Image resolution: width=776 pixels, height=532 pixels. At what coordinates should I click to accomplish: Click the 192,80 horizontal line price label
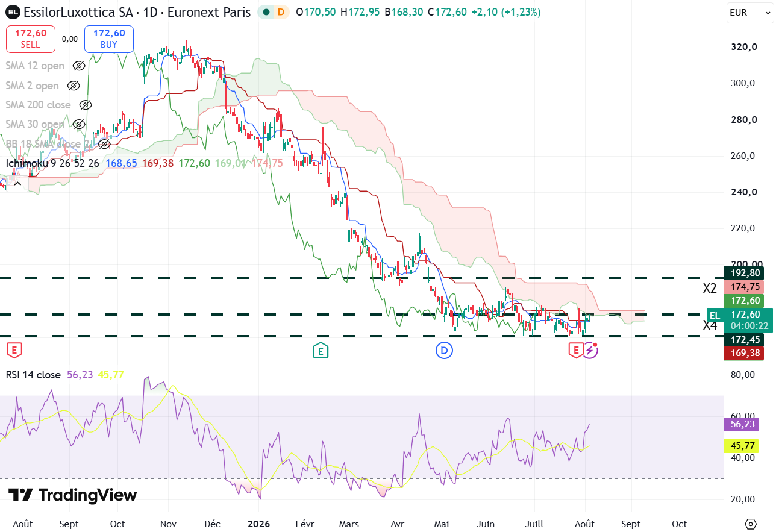tap(746, 274)
